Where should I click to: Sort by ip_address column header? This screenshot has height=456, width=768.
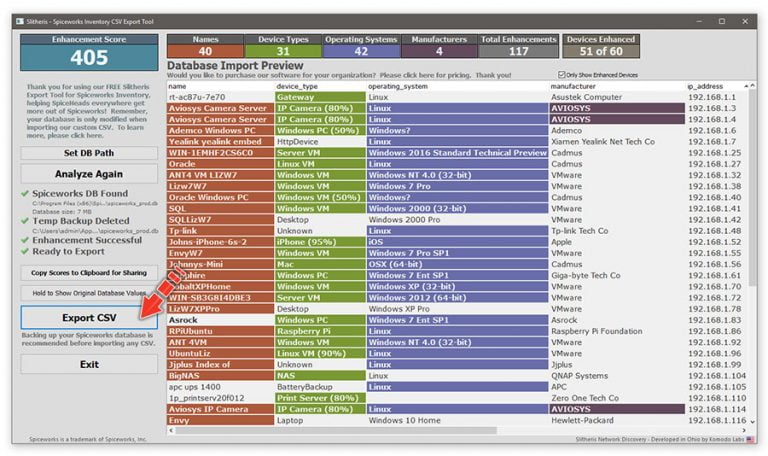(715, 86)
